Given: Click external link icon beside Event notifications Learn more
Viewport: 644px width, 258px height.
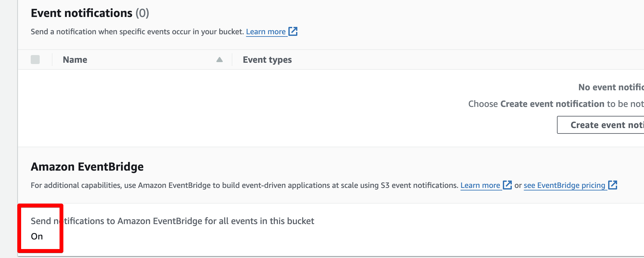Looking at the screenshot, I should point(293,31).
